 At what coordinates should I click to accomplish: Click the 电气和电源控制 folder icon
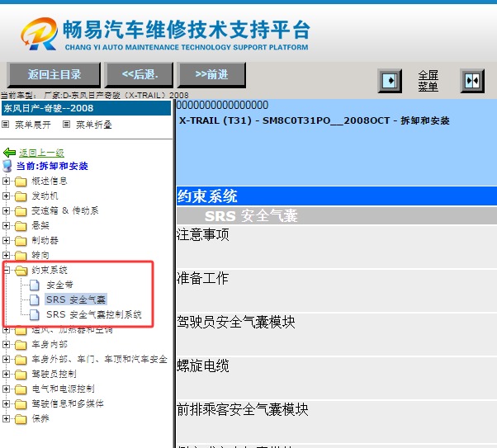(x=21, y=389)
